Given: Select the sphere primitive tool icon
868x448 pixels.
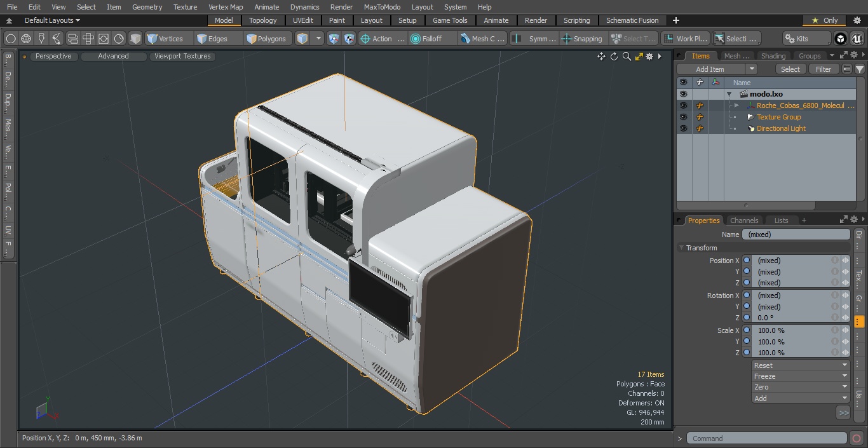Looking at the screenshot, I should tap(11, 39).
